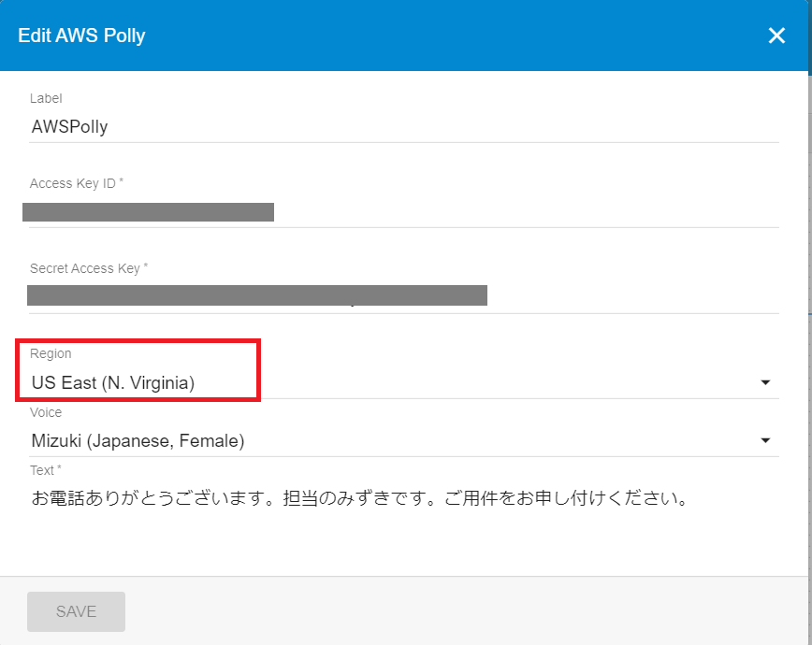Click the Secret Access Key caption
The width and height of the screenshot is (812, 645).
[89, 268]
